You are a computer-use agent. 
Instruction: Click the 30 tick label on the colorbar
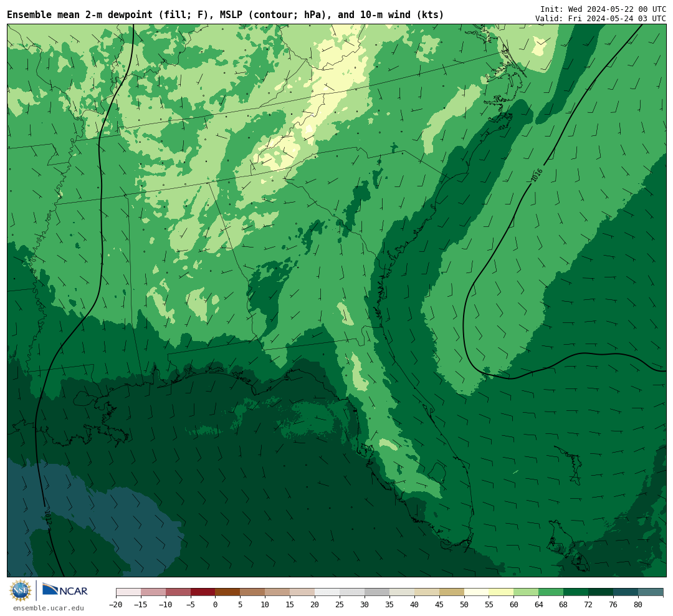coord(365,604)
